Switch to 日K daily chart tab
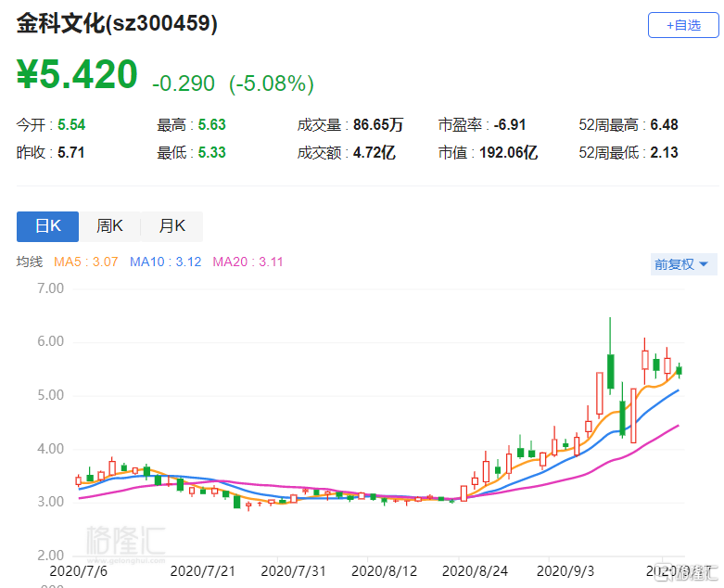The image size is (724, 588). click(x=47, y=226)
